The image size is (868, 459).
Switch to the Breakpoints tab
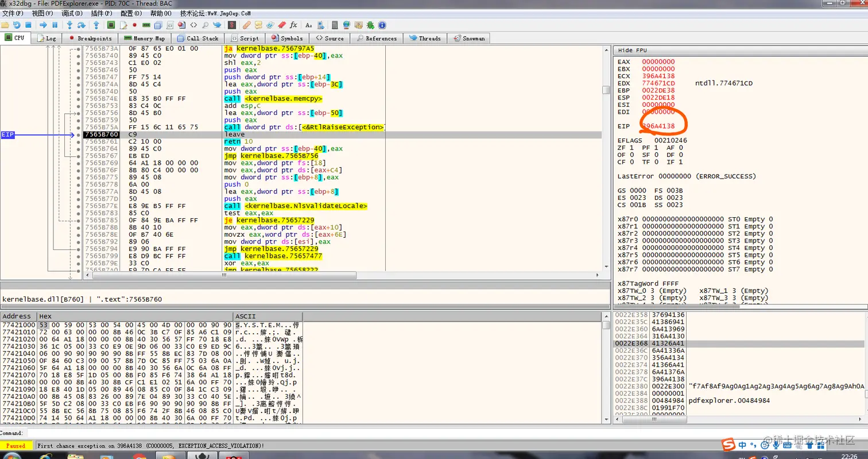coord(90,38)
